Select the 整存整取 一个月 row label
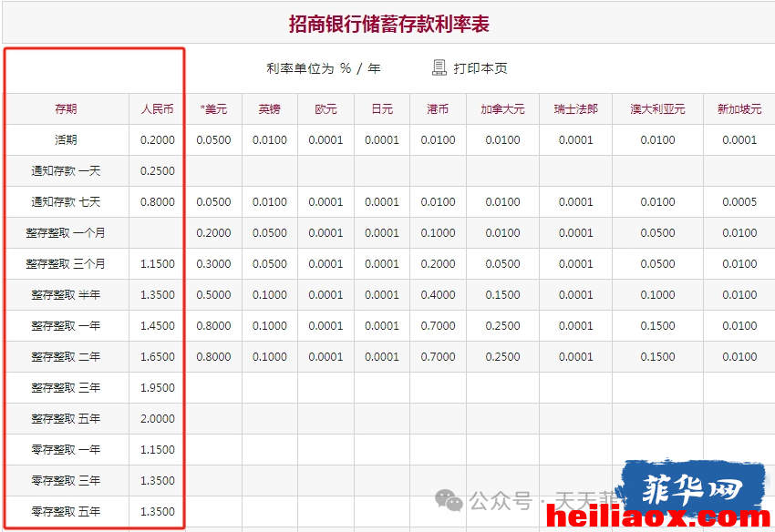The width and height of the screenshot is (775, 532). tap(66, 232)
